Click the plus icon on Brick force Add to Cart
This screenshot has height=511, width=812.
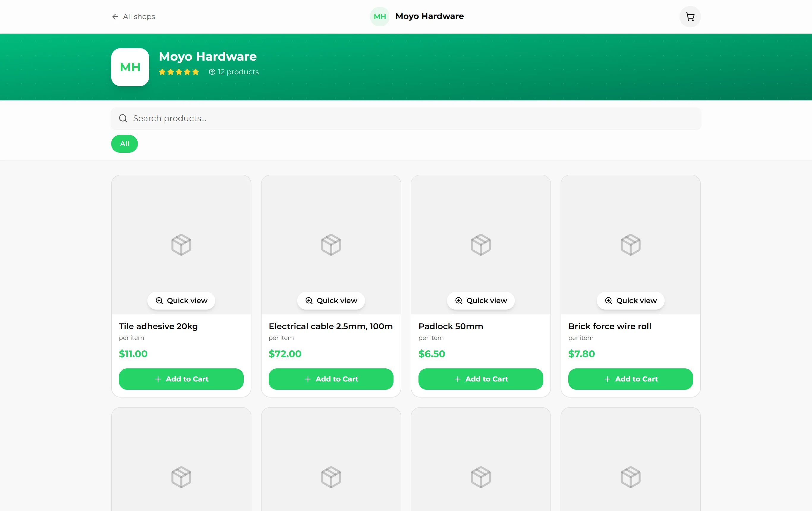(x=607, y=379)
